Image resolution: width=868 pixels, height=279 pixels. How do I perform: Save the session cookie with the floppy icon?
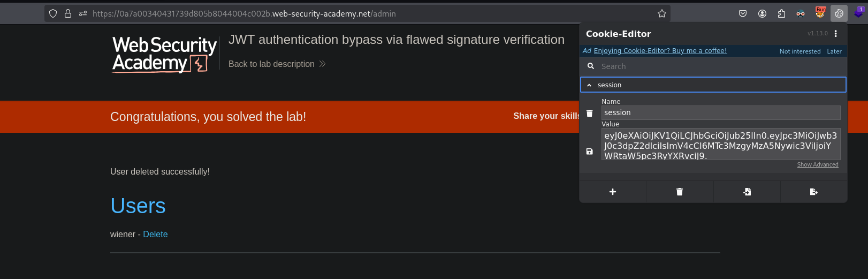(x=589, y=152)
